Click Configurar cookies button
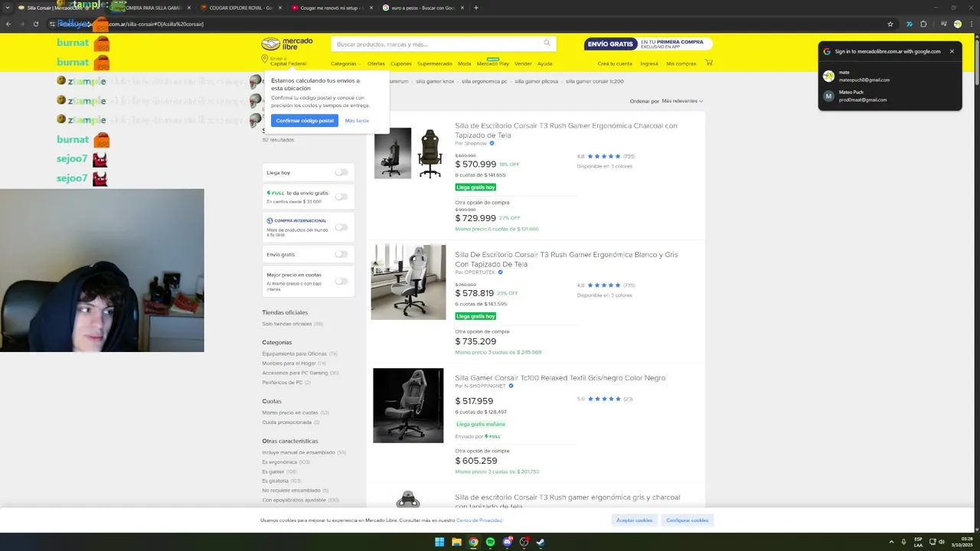980x551 pixels. coord(687,520)
